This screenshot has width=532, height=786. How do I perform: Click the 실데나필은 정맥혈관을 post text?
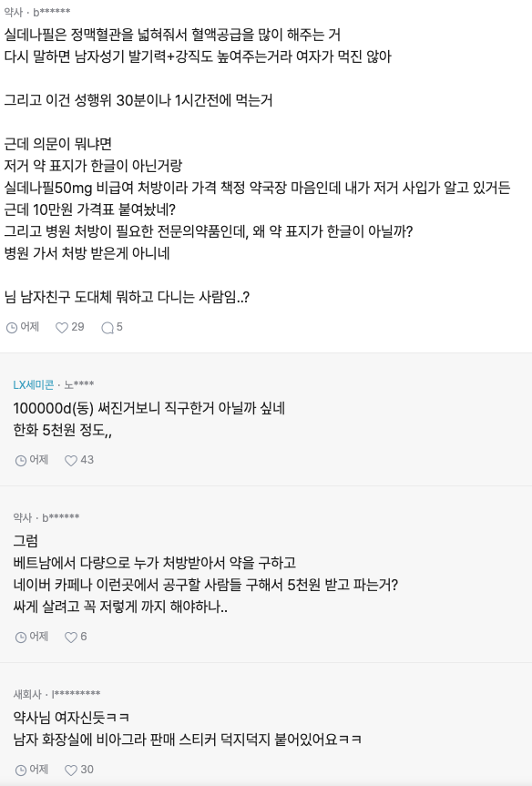tap(172, 35)
